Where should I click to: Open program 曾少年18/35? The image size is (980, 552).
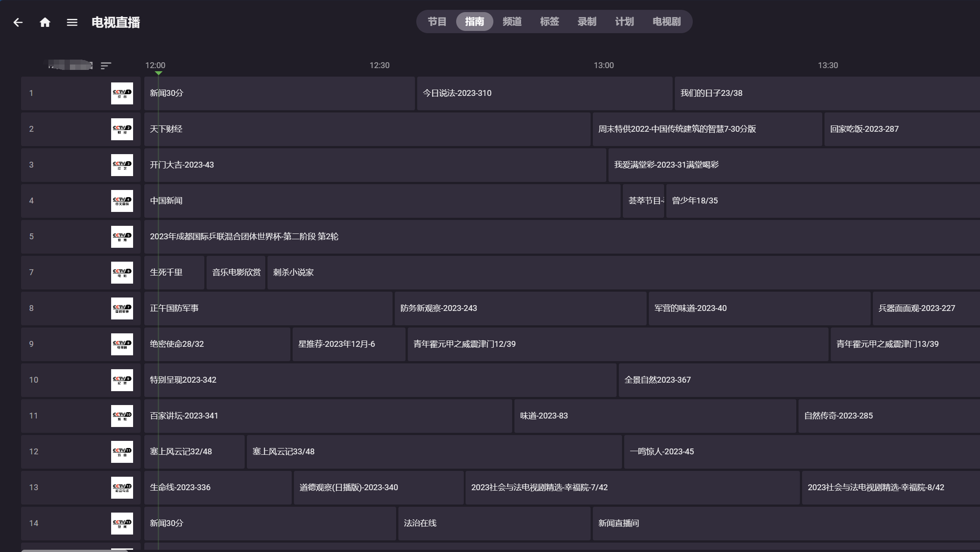coord(823,201)
